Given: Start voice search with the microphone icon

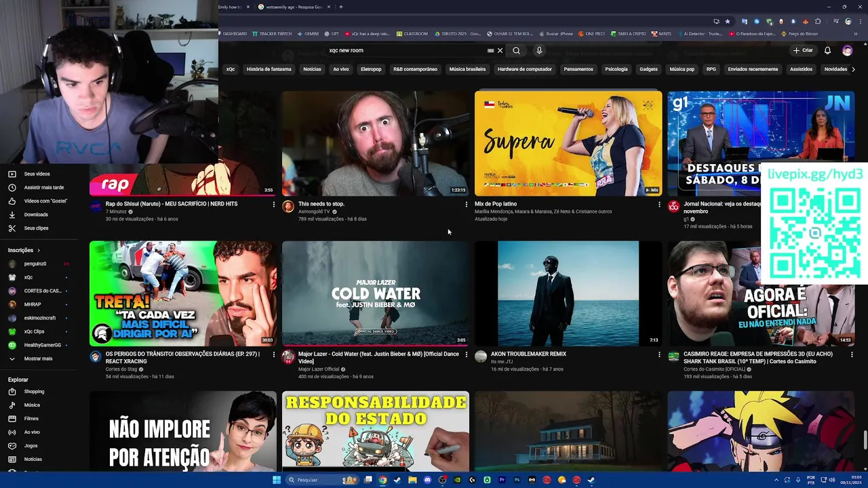Looking at the screenshot, I should click(539, 50).
